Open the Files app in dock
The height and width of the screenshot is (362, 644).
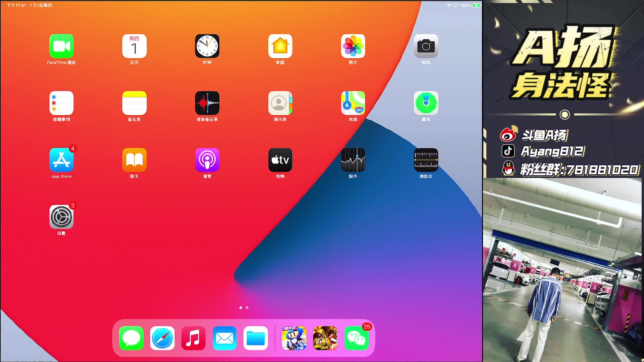pyautogui.click(x=256, y=338)
